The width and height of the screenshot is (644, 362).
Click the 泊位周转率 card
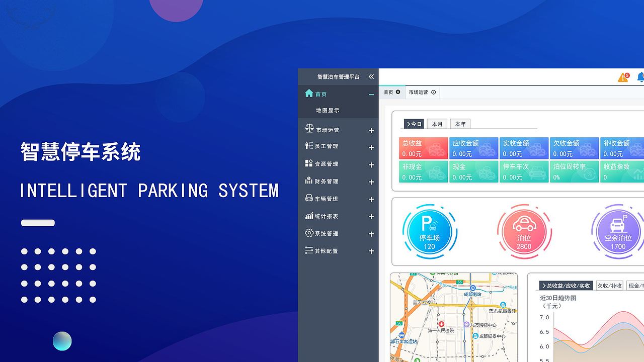coord(575,171)
